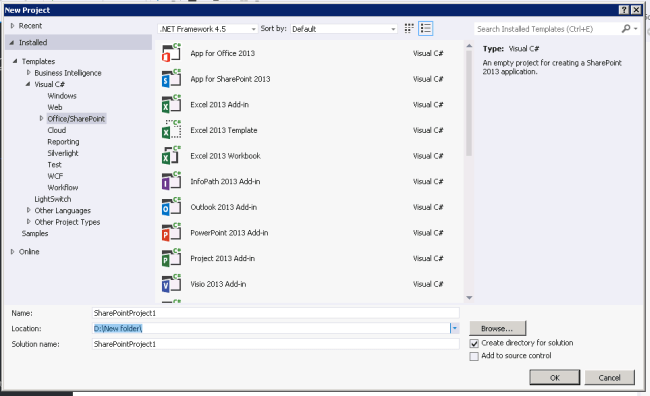This screenshot has width=650, height=396.
Task: Select the Test template category
Action: coord(54,165)
